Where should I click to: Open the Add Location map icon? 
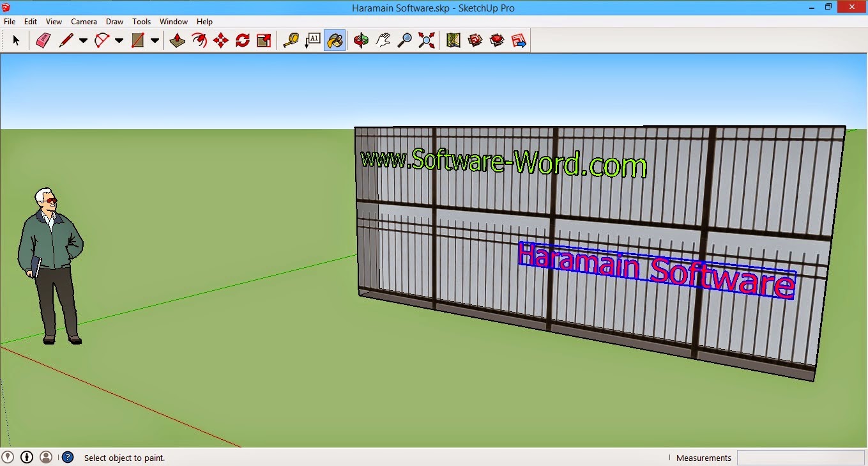click(453, 41)
